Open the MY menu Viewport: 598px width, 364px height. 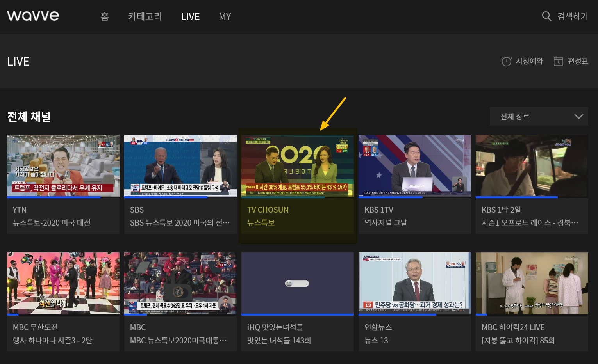point(225,16)
